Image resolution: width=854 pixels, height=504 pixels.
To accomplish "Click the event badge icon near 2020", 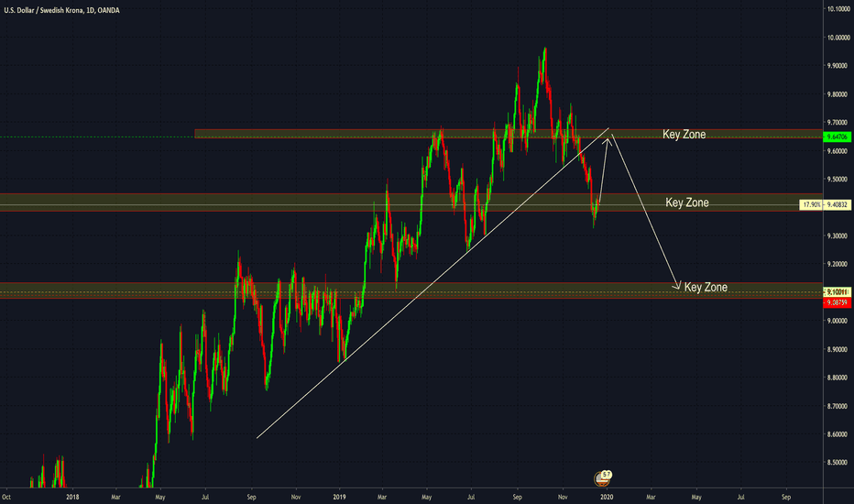I will click(603, 477).
